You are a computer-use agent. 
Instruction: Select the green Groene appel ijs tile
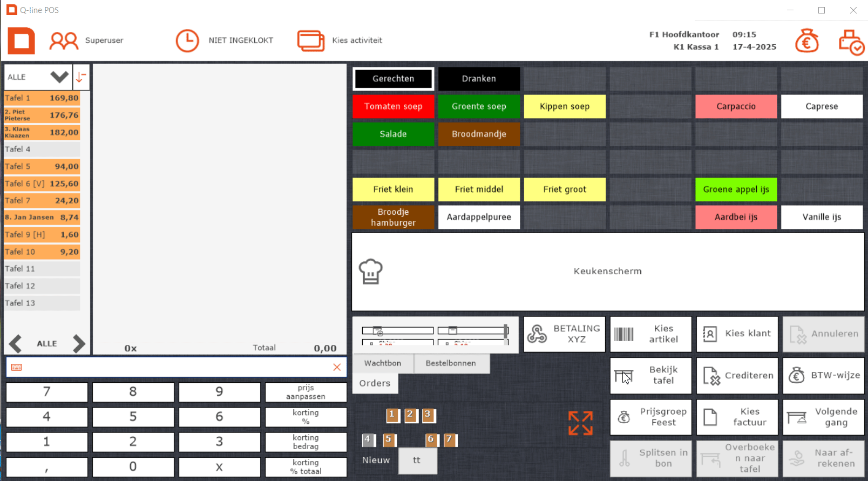click(736, 189)
